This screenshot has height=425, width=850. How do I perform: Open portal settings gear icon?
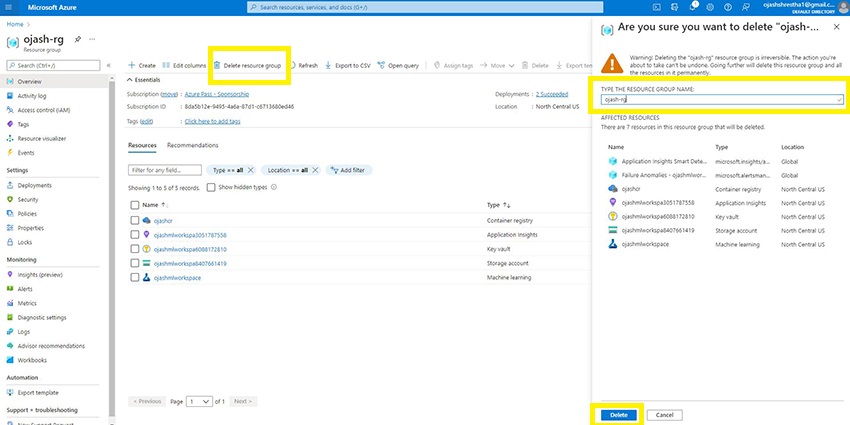[x=710, y=7]
